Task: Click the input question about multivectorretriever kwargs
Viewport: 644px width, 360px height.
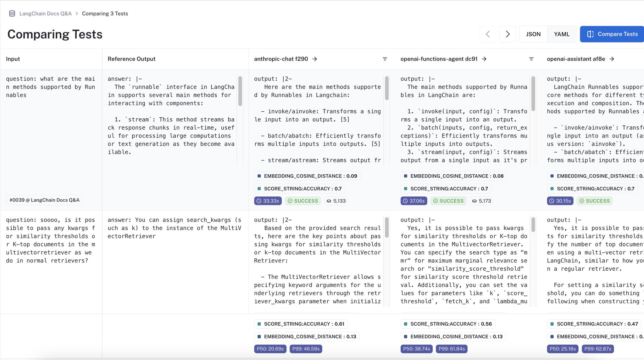Action: [x=51, y=240]
